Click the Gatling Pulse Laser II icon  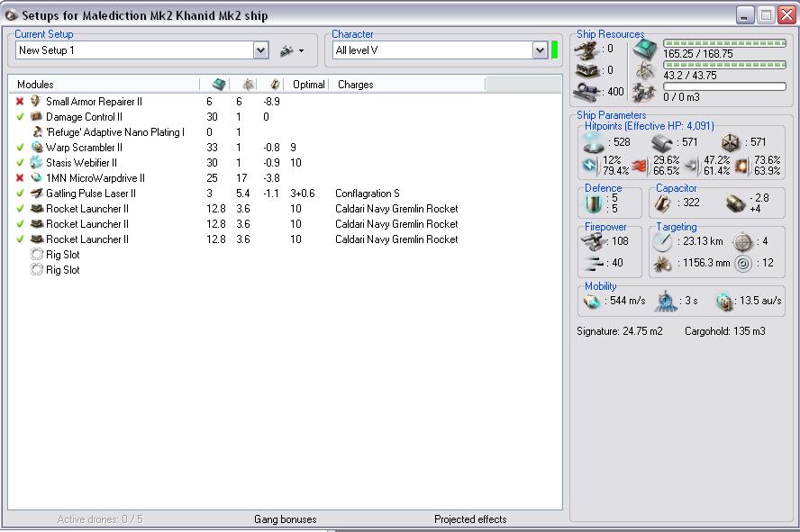(x=36, y=194)
